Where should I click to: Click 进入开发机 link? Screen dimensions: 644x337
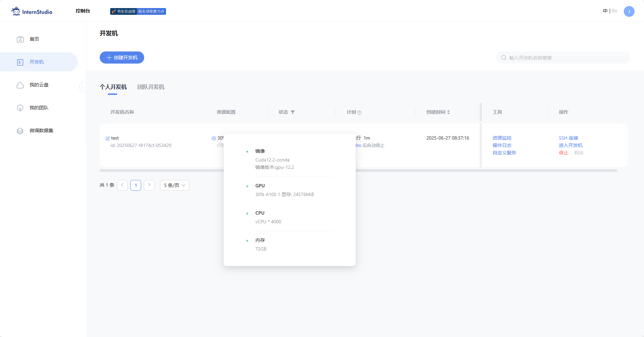pyautogui.click(x=571, y=145)
